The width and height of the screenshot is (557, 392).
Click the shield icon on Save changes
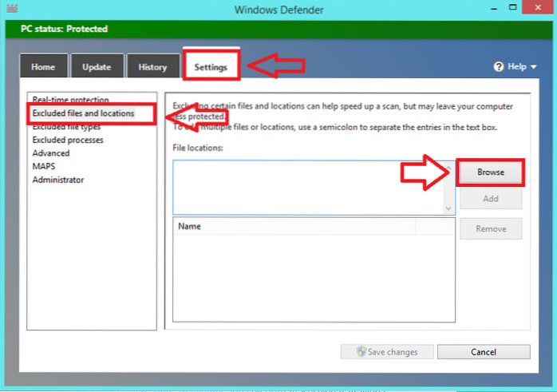(361, 352)
